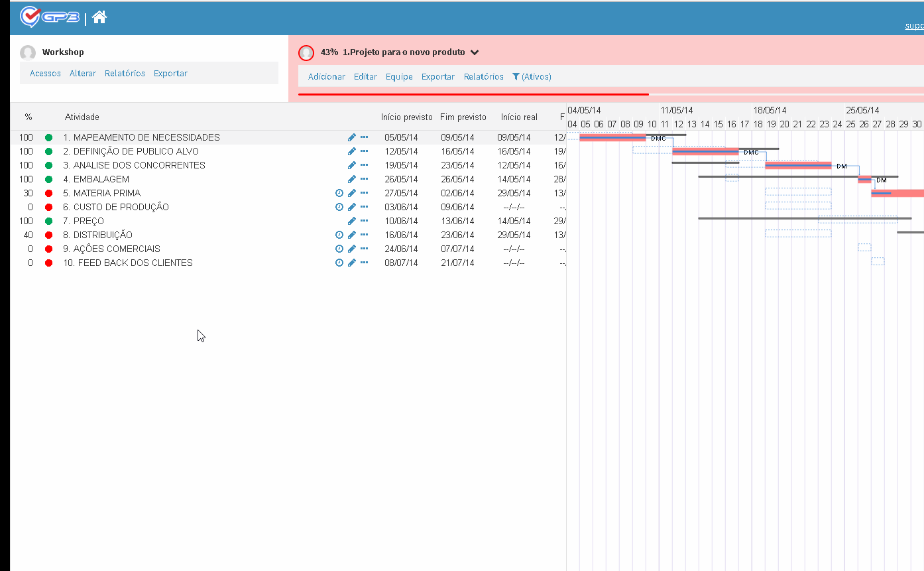Click clock icon for FEED BACK DOS CLIENTES
The width and height of the screenshot is (924, 571).
tap(339, 263)
